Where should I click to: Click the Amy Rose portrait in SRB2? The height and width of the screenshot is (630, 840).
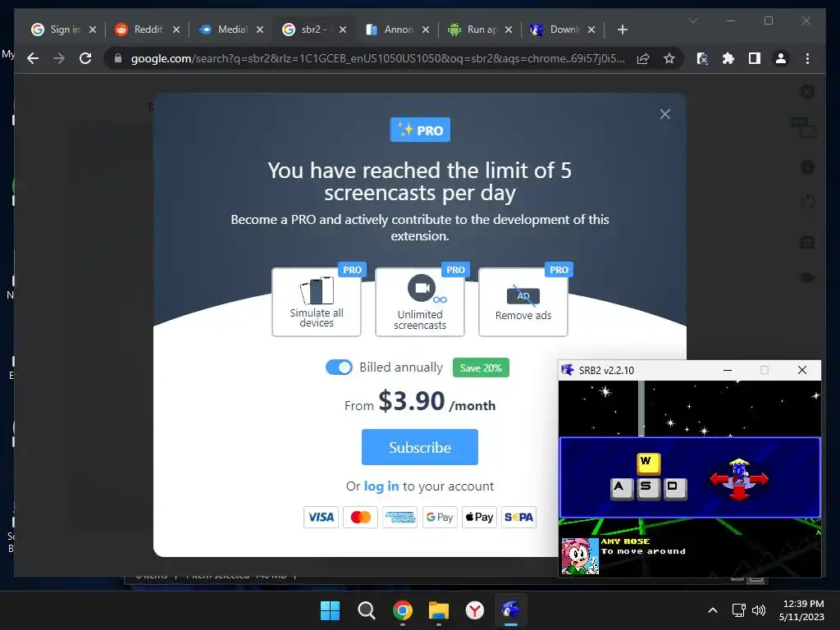point(580,556)
